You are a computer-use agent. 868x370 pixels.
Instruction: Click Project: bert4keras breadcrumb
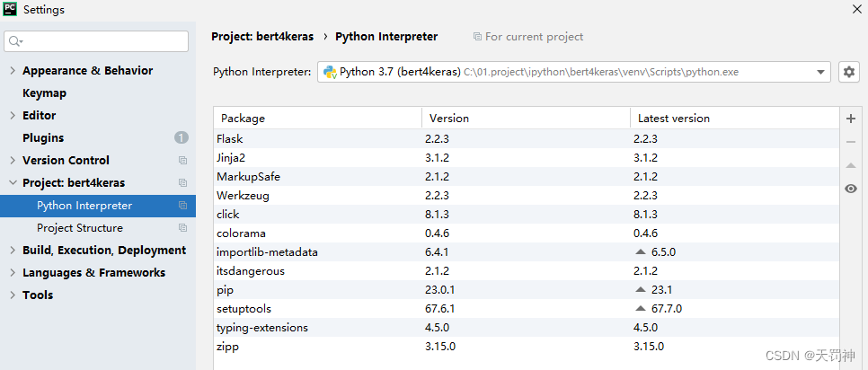coord(262,37)
